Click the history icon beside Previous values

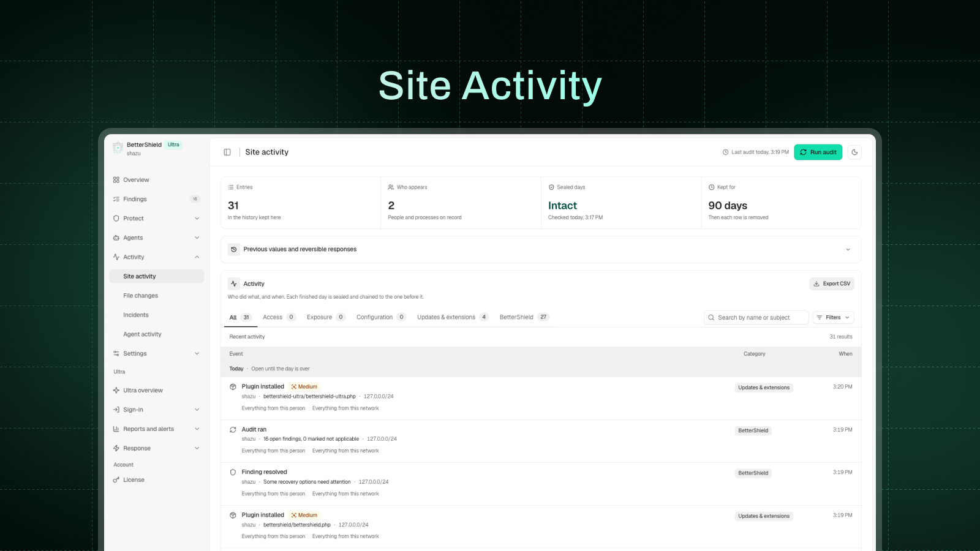(234, 249)
